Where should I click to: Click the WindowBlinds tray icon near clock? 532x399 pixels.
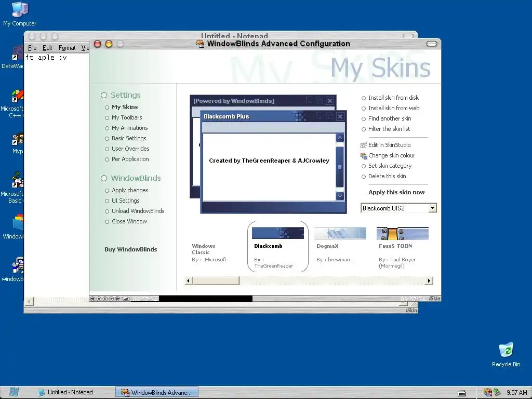coord(487,392)
